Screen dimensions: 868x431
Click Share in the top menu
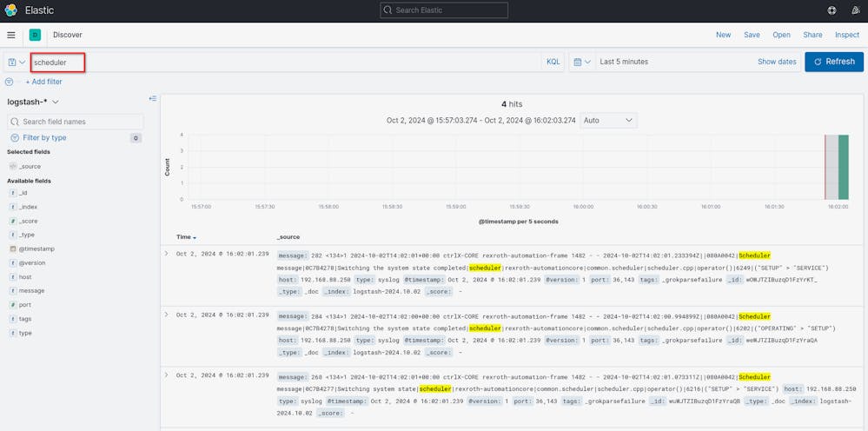(x=812, y=35)
